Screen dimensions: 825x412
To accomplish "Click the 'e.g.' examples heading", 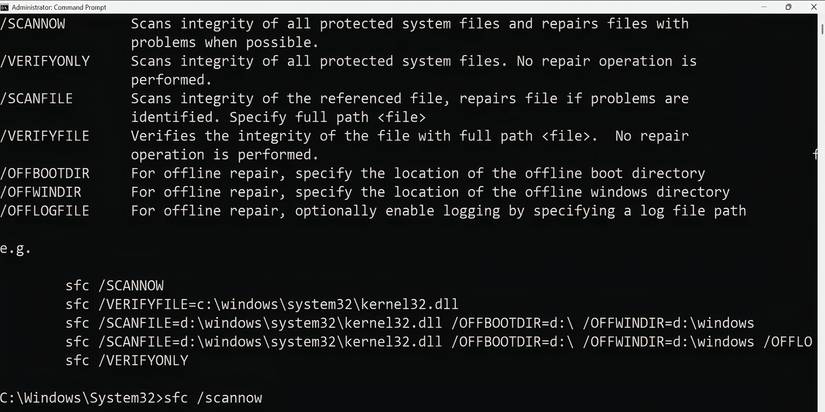I will point(16,248).
